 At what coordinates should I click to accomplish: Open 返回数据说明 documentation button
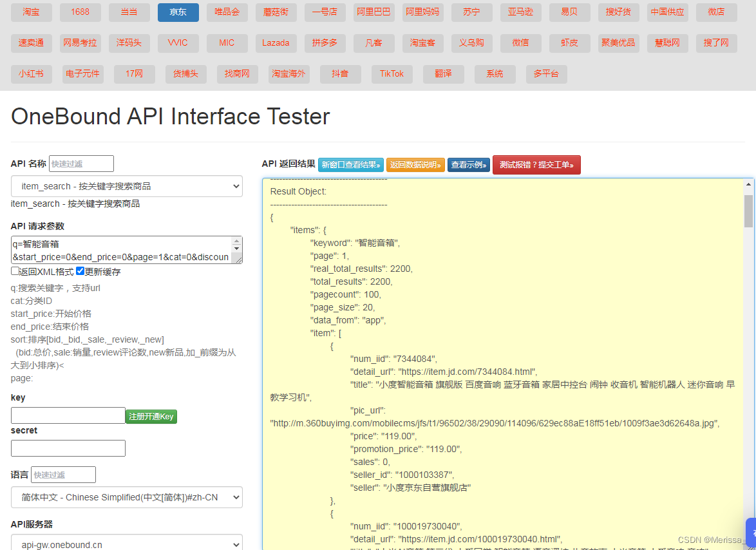(x=415, y=165)
